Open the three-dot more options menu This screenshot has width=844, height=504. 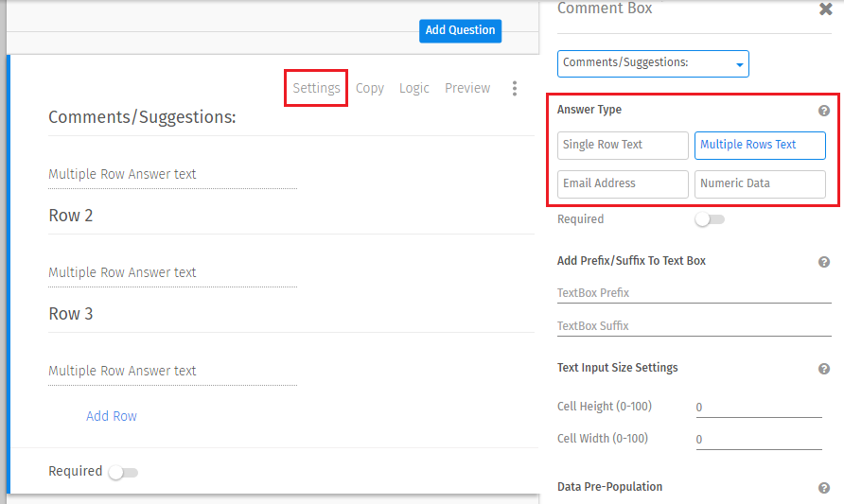[515, 88]
